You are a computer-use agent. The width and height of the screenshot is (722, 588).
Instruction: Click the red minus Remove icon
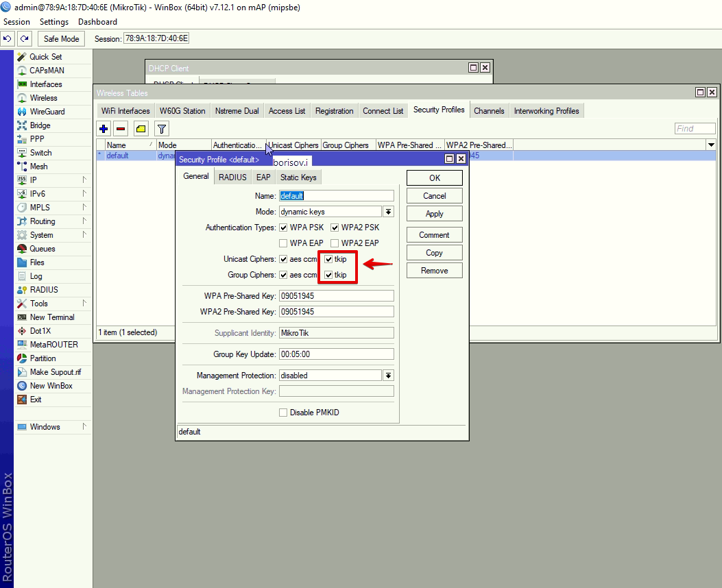(121, 128)
